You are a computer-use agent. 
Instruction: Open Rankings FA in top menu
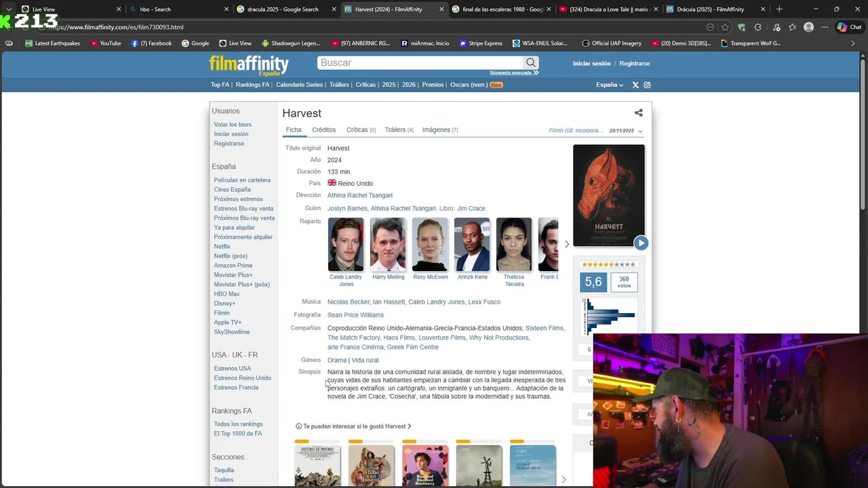click(252, 85)
